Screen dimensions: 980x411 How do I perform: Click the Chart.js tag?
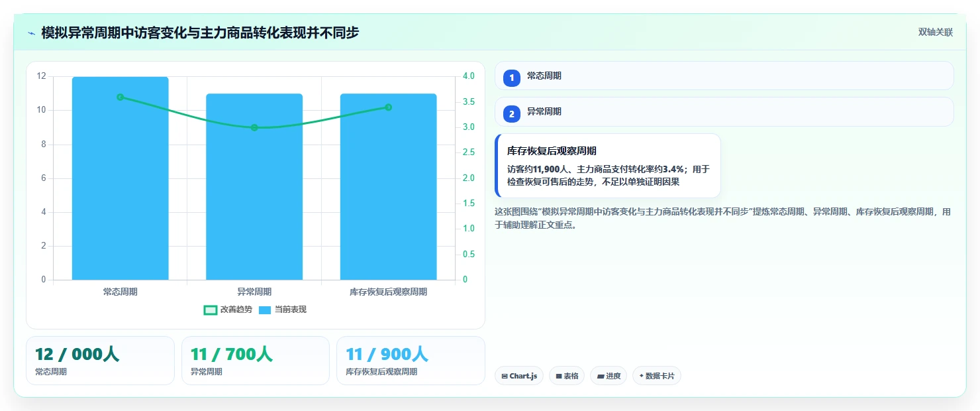[519, 376]
